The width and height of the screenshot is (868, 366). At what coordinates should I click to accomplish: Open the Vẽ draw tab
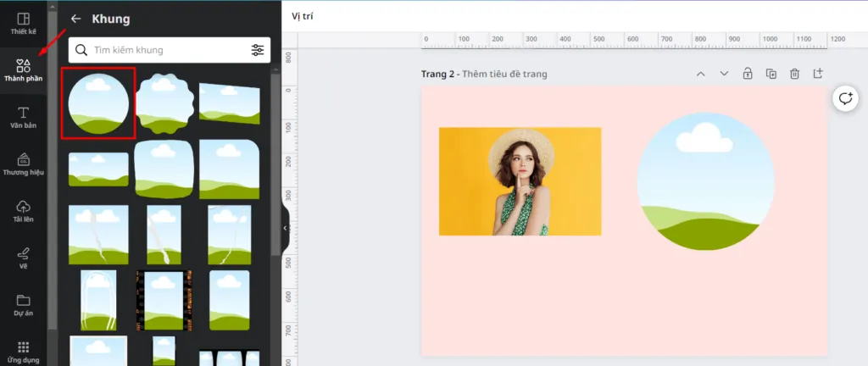(23, 258)
